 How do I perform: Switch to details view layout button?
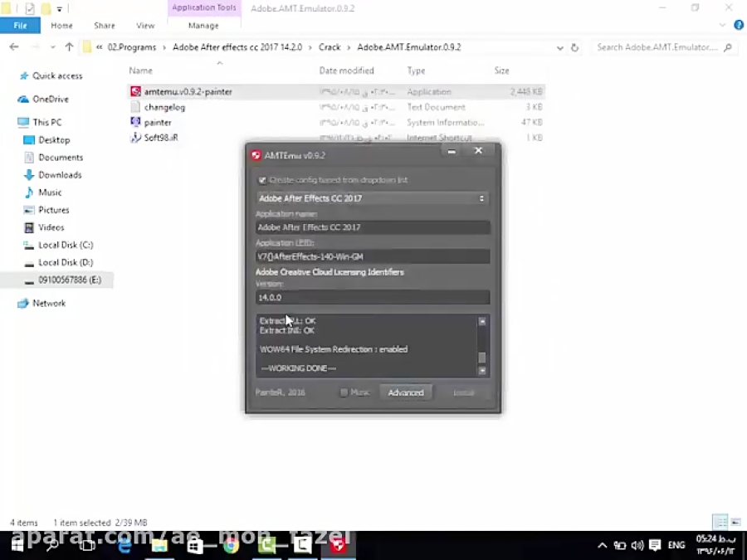(720, 522)
